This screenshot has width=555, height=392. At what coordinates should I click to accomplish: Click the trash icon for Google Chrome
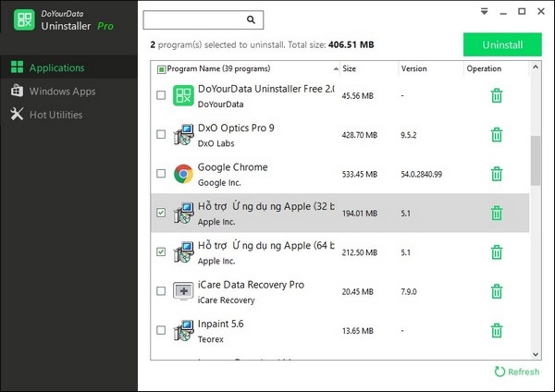point(497,174)
